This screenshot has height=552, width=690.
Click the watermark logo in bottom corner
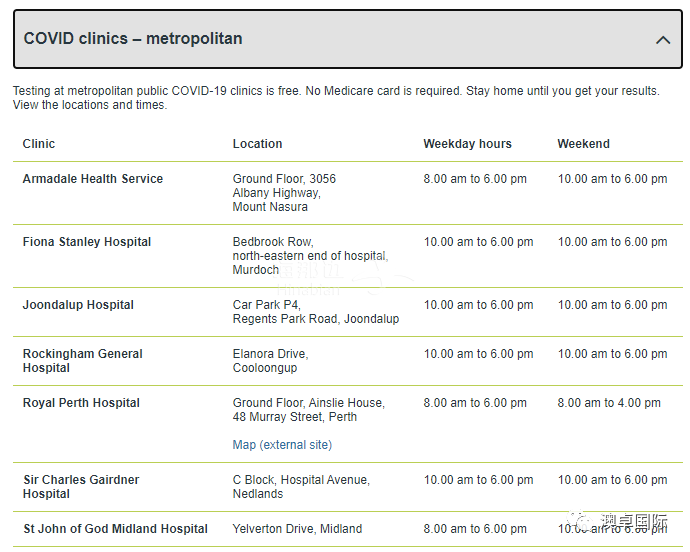tap(617, 522)
